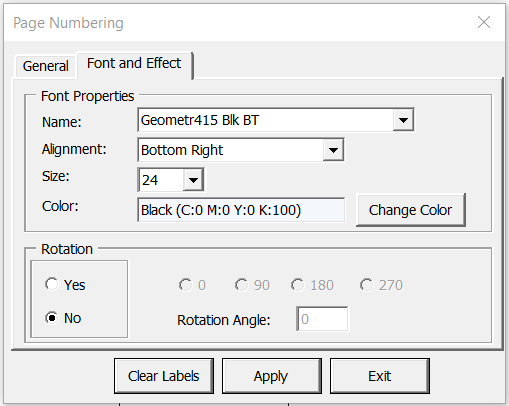Screen dimensions: 509x406
Task: Click the Rotation Angle input box
Action: (x=322, y=319)
